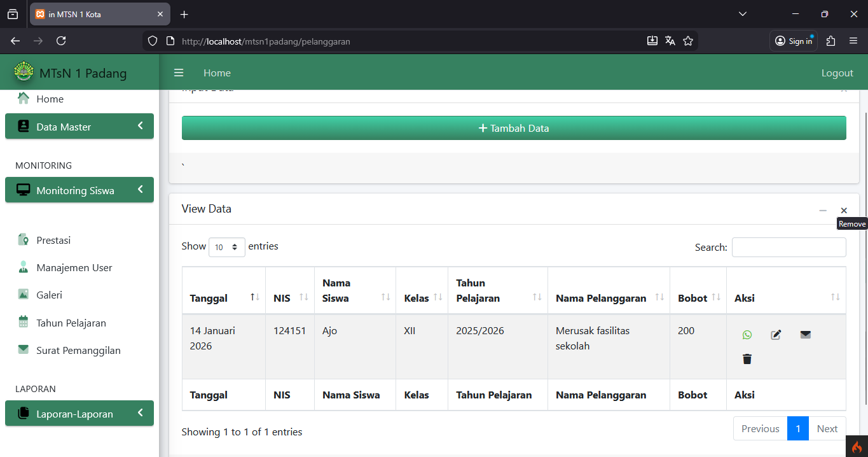Click the edit pencil icon for Ajo

(x=776, y=335)
